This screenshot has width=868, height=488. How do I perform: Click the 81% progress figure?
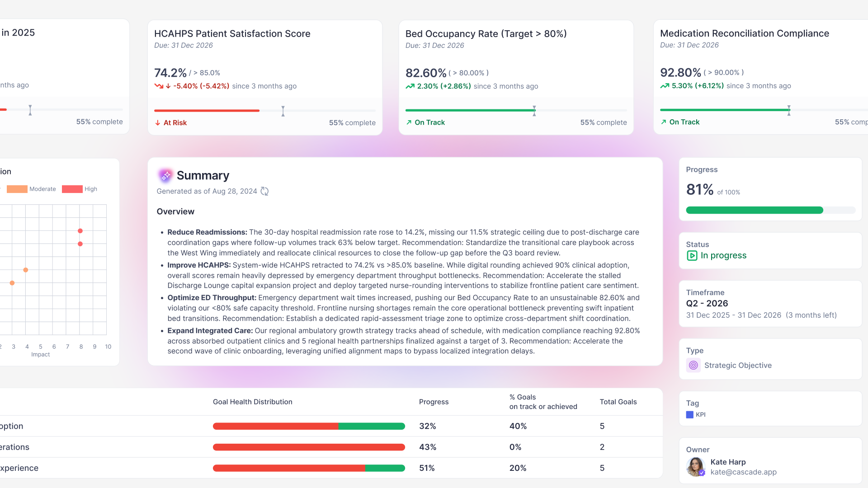click(x=700, y=190)
